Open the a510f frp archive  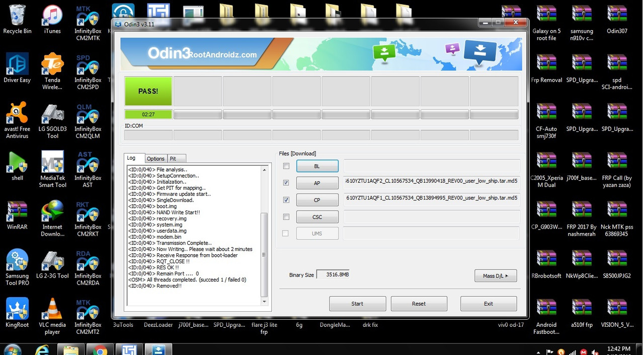(x=582, y=313)
